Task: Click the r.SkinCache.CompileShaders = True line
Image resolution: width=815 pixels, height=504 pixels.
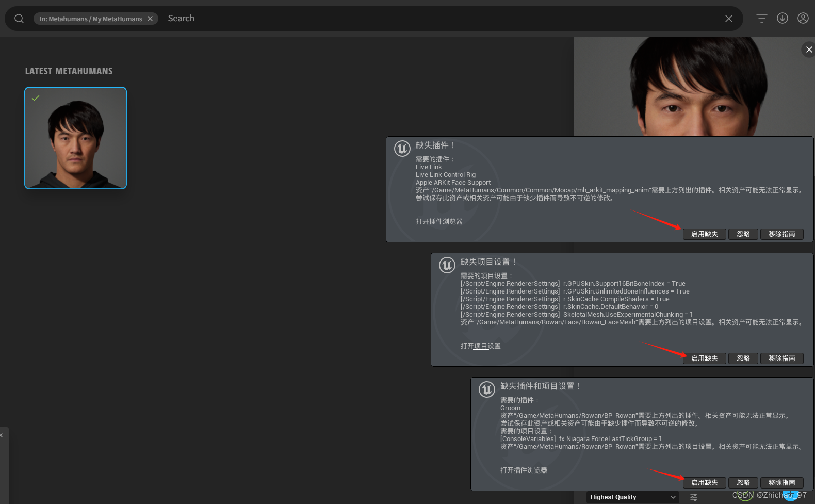Action: 565,299
